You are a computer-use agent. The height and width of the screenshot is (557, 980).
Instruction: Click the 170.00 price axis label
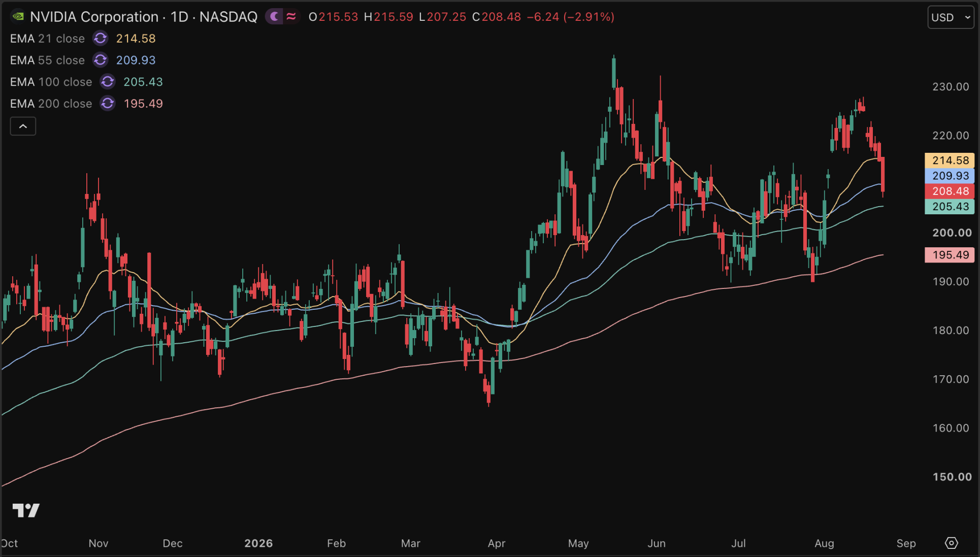click(951, 379)
